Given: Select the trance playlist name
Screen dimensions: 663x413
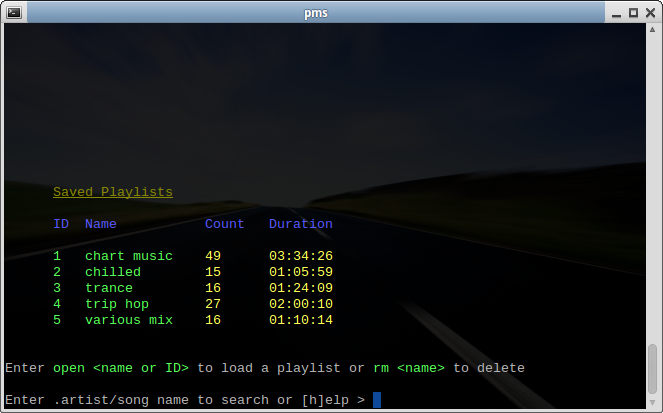Looking at the screenshot, I should (x=109, y=288).
